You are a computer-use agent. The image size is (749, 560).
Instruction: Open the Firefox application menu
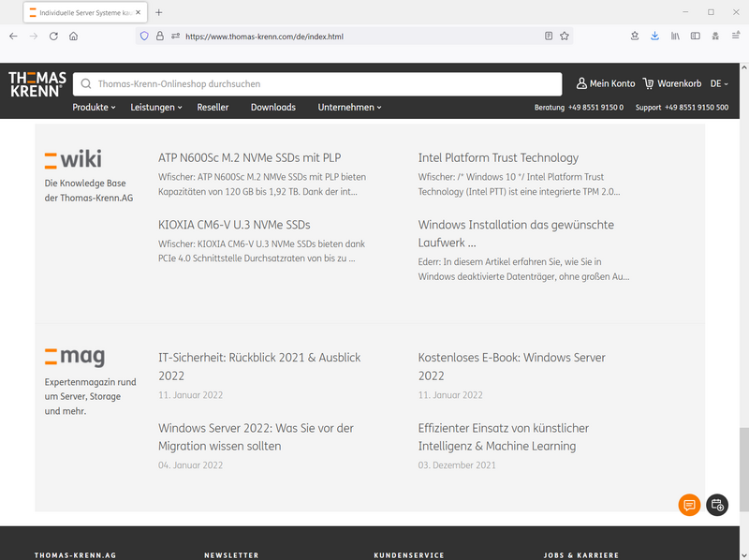[736, 36]
